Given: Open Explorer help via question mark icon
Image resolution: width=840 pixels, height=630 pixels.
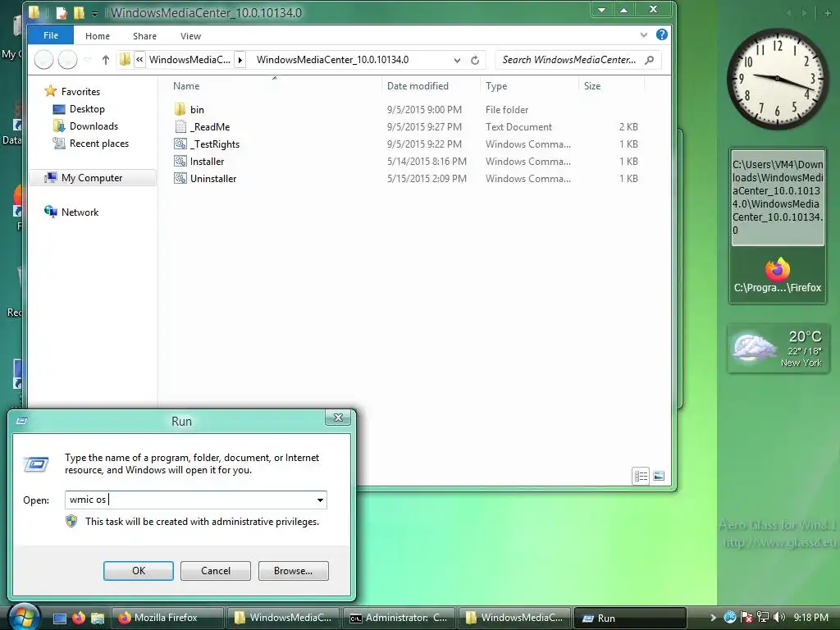Looking at the screenshot, I should (662, 34).
